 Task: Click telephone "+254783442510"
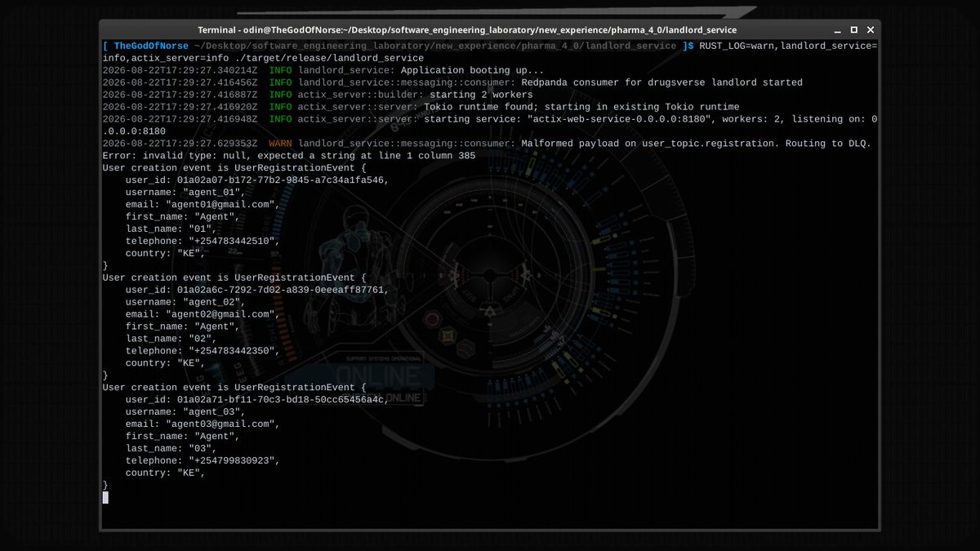click(233, 242)
